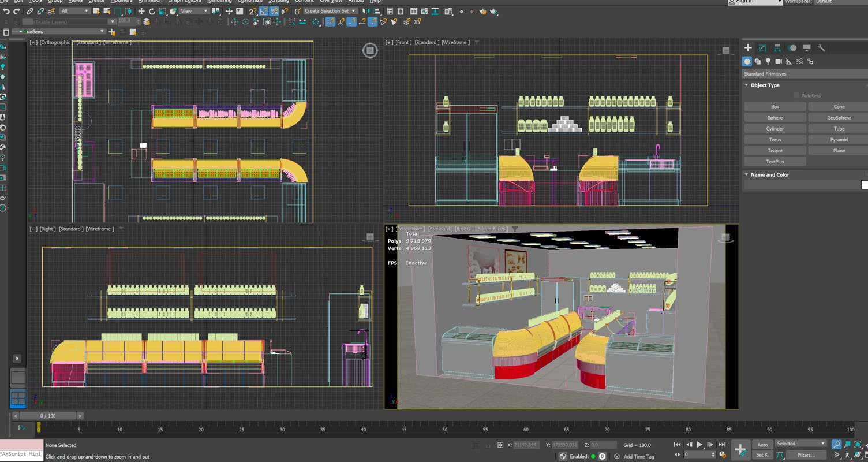This screenshot has height=462, width=868.
Task: Toggle Angle Snap in main toolbar
Action: [x=263, y=11]
